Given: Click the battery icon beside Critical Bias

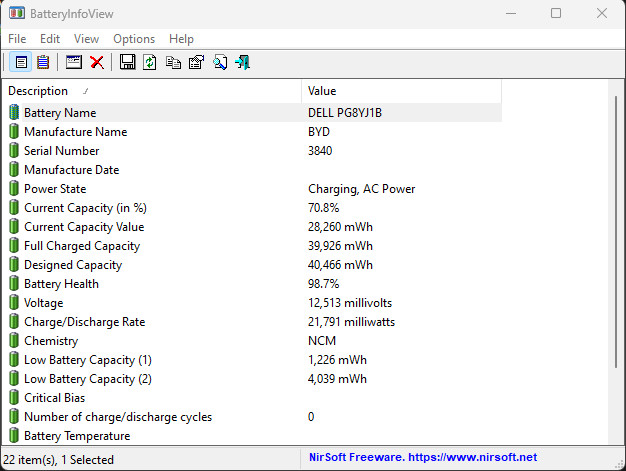Looking at the screenshot, I should tap(14, 398).
